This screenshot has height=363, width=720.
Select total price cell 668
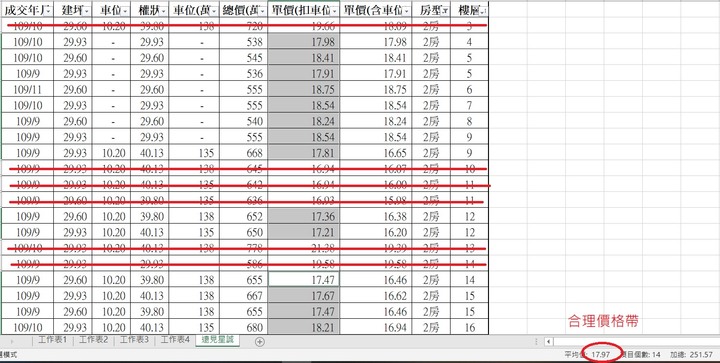(243, 153)
